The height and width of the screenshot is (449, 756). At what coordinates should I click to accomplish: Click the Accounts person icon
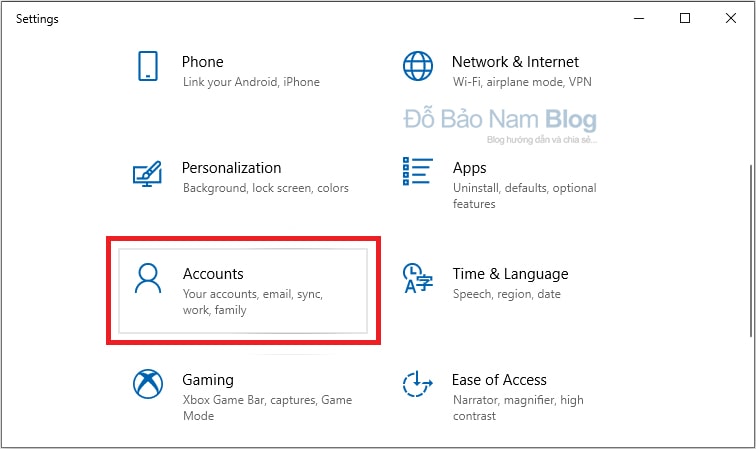(148, 278)
